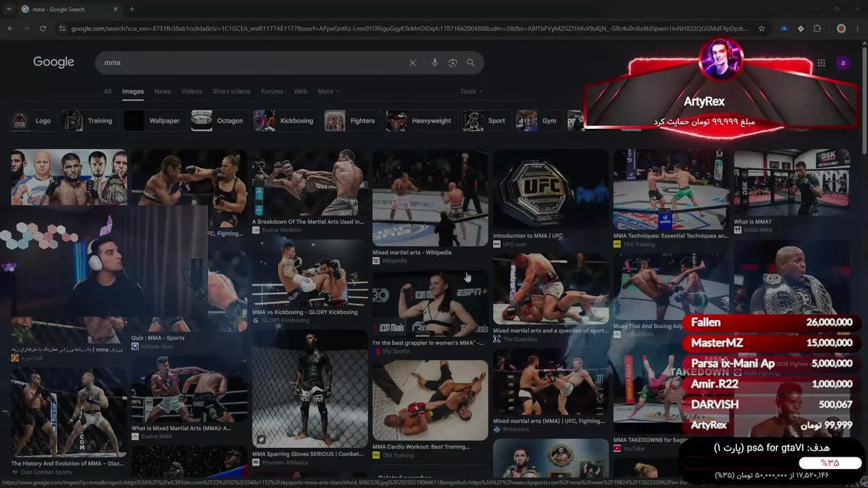Filter images by the Kickboxing chip

(285, 121)
